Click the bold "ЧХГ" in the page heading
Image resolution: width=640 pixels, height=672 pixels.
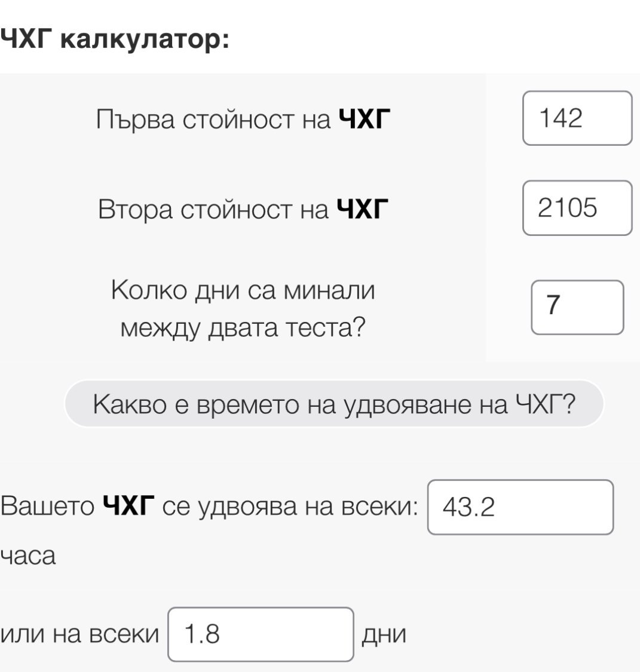(x=27, y=40)
